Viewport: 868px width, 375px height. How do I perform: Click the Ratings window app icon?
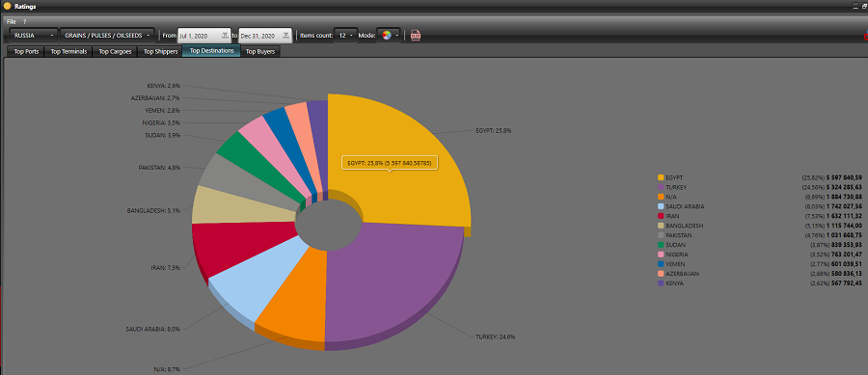[7, 6]
